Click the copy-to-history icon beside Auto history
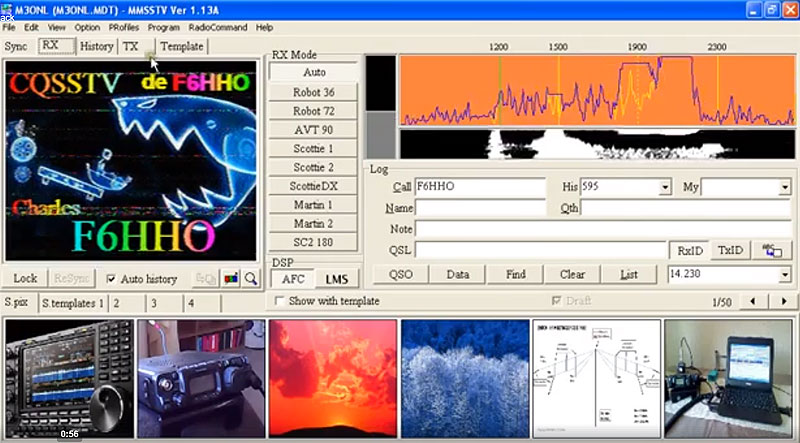This screenshot has height=443, width=800. [x=207, y=279]
